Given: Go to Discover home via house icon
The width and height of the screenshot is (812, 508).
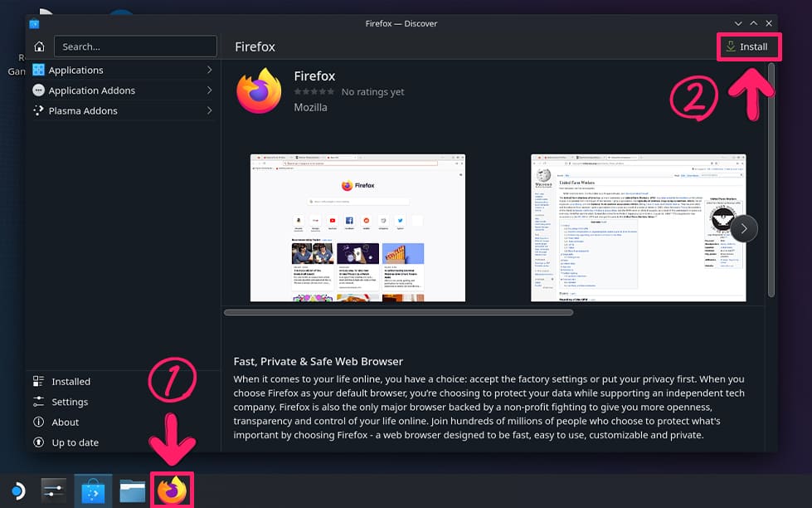Looking at the screenshot, I should 39,46.
